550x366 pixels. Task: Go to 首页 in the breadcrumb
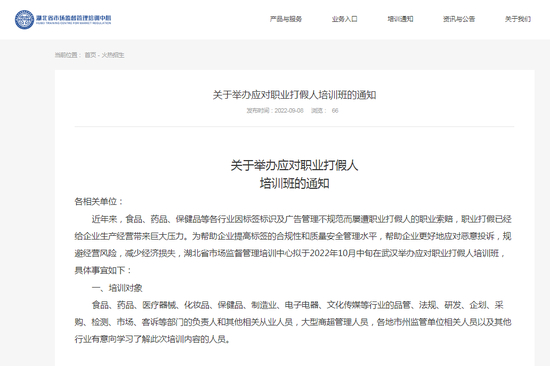point(90,55)
